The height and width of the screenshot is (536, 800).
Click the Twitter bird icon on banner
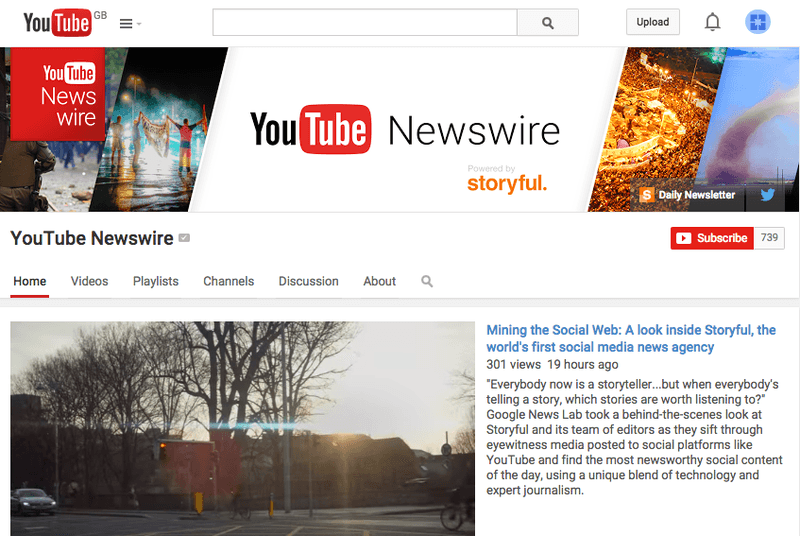click(x=767, y=195)
